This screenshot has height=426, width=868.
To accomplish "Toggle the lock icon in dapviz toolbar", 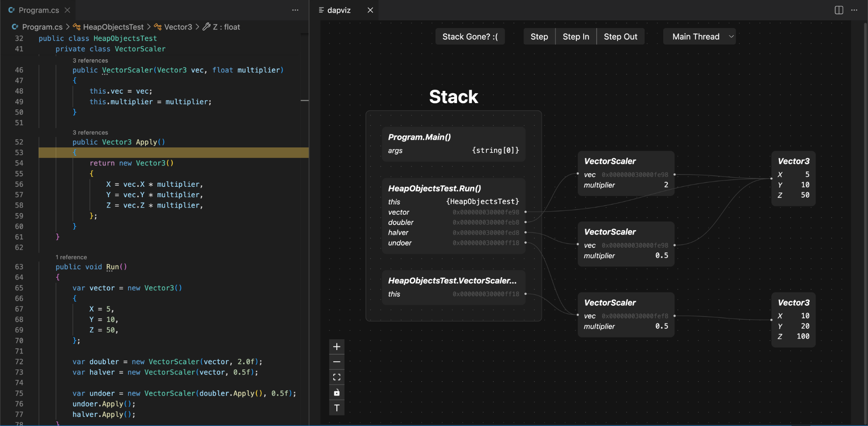I will point(337,393).
